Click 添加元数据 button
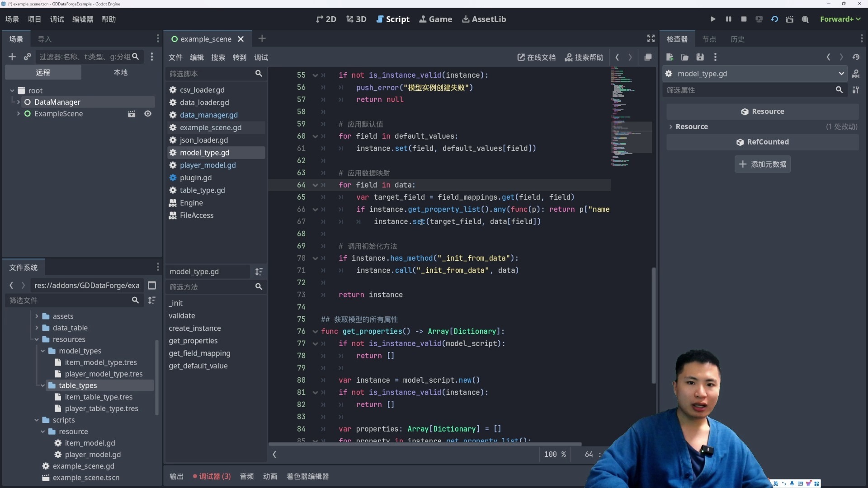 coord(763,164)
